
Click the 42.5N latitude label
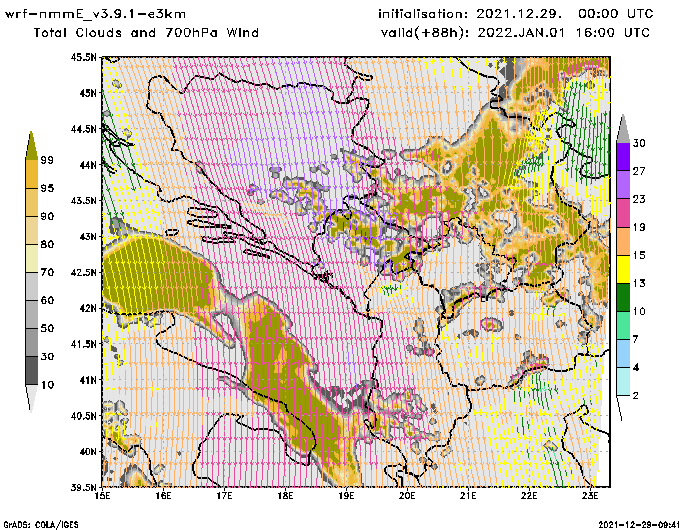tap(83, 272)
